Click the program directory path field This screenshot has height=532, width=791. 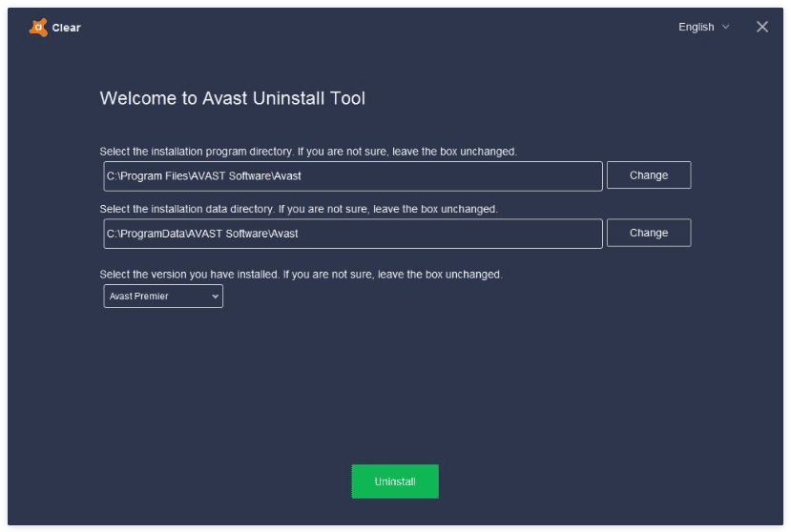point(353,176)
